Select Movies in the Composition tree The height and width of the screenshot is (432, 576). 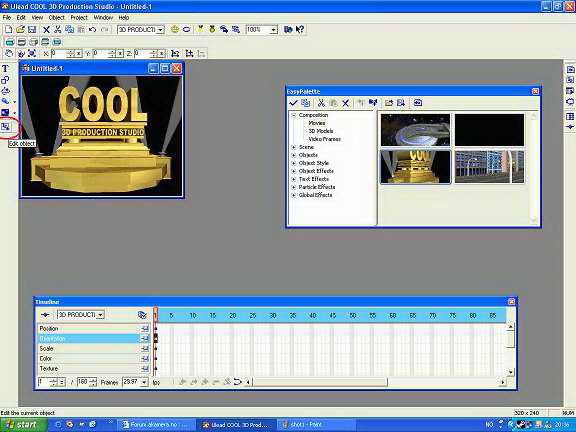click(x=317, y=123)
